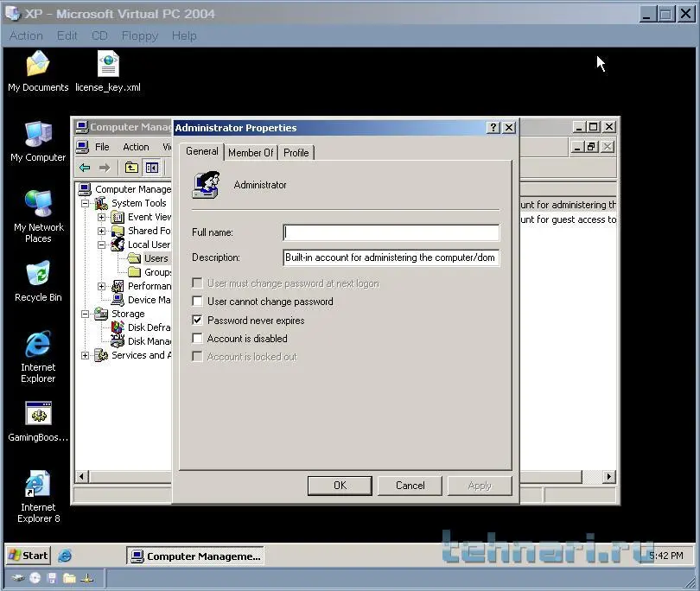
Task: Click the Account is locked out checkbox
Action: [x=197, y=357]
